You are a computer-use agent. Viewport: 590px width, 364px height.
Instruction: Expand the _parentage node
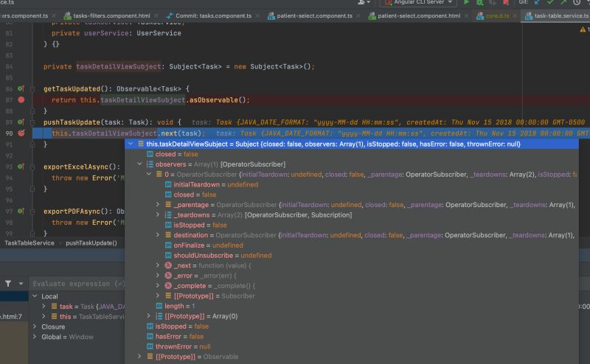pos(158,205)
